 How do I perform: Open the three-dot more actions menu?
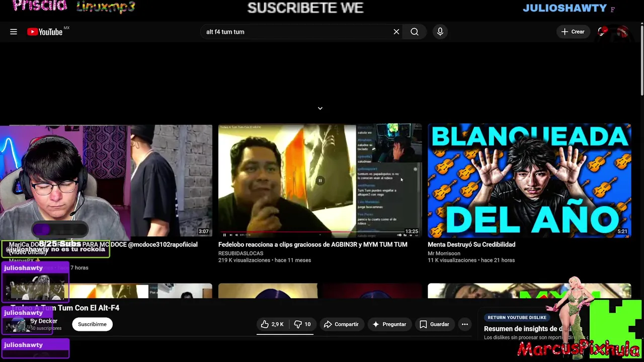point(465,324)
